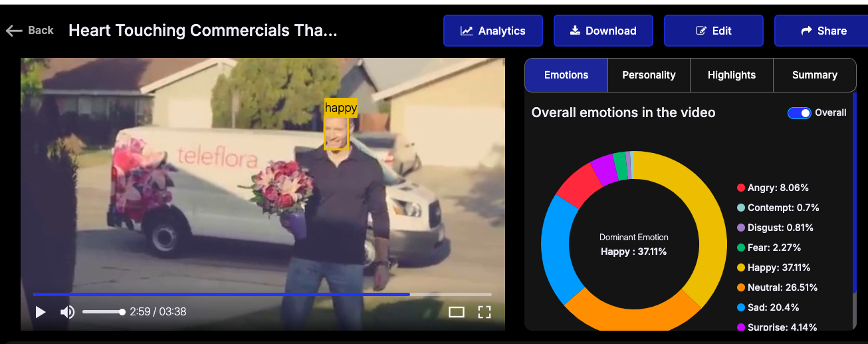Open the Highlights tab
868x344 pixels.
(x=732, y=75)
